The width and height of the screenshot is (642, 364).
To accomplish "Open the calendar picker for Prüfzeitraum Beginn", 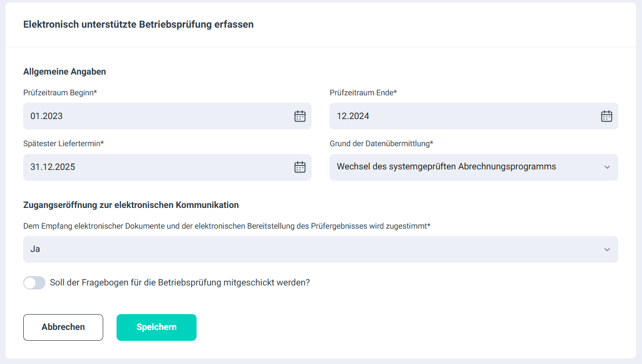I will (300, 116).
